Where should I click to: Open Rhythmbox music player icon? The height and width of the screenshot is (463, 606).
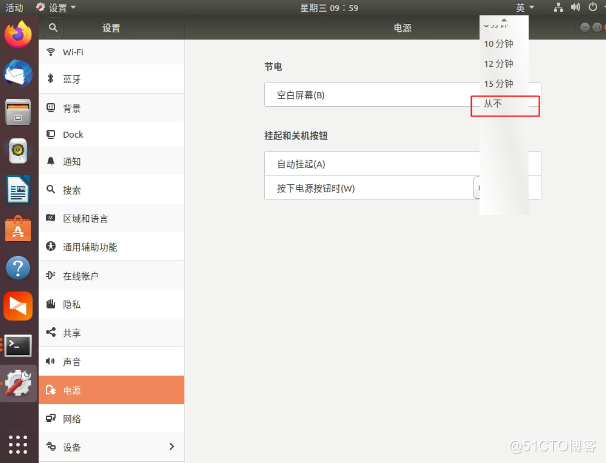tap(18, 151)
